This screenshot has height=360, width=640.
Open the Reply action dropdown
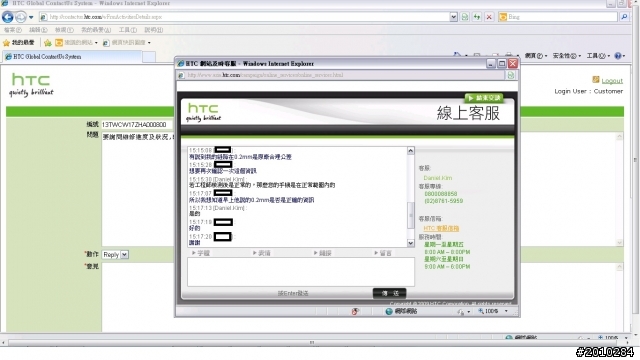[x=115, y=254]
